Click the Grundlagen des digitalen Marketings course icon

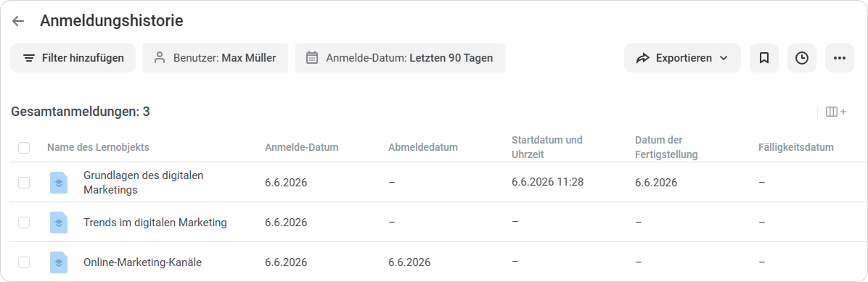(59, 183)
